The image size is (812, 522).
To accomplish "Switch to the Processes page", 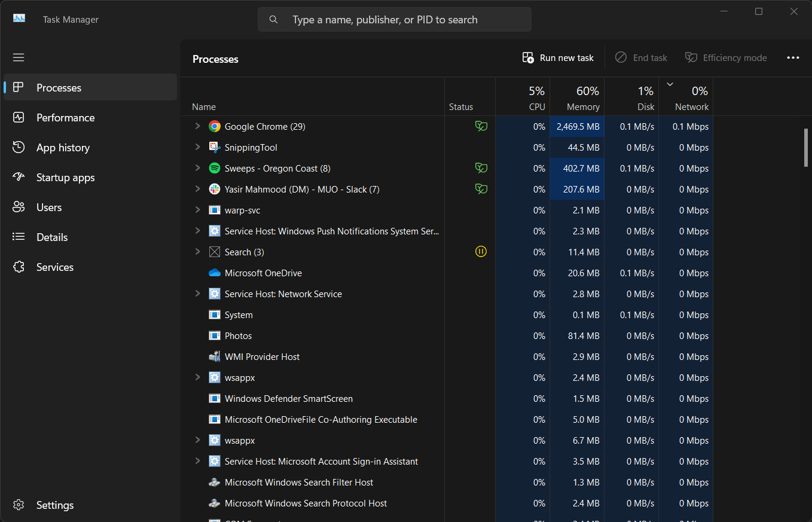I will coord(59,87).
